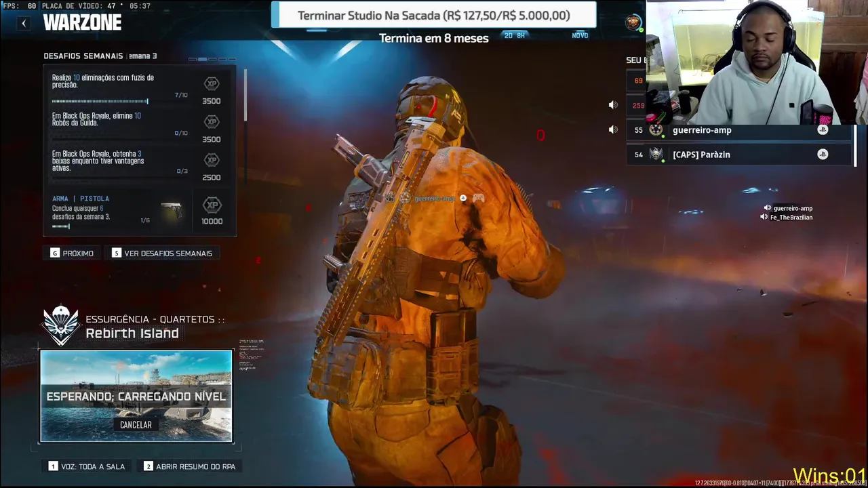Open Ver Desafios Semanais
868x488 pixels.
coord(162,253)
